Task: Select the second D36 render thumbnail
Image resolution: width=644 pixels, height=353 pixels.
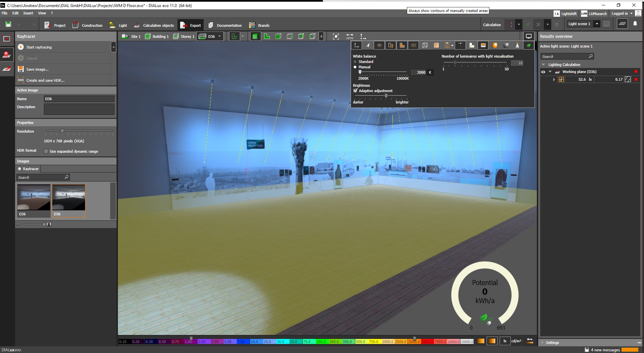Action: [x=69, y=201]
